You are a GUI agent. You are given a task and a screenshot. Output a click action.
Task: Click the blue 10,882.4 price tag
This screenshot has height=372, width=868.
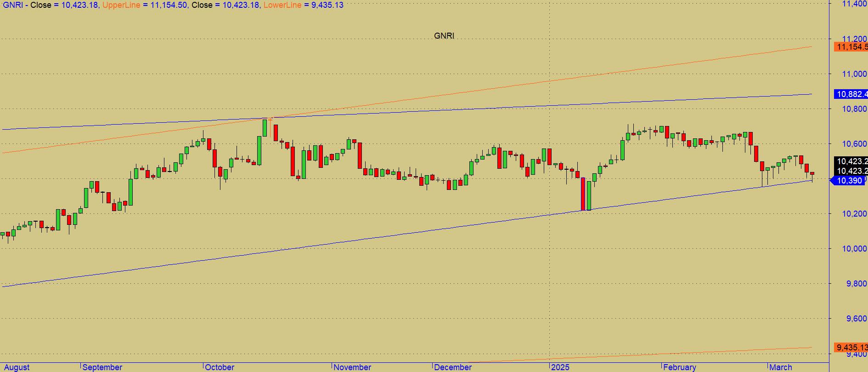point(851,94)
